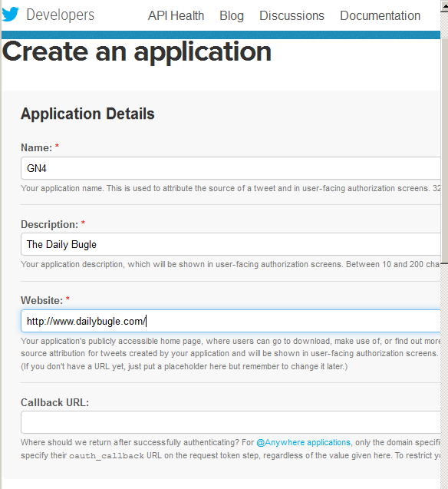Open the Discussions section
Screen dimensions: 448x489
292,15
